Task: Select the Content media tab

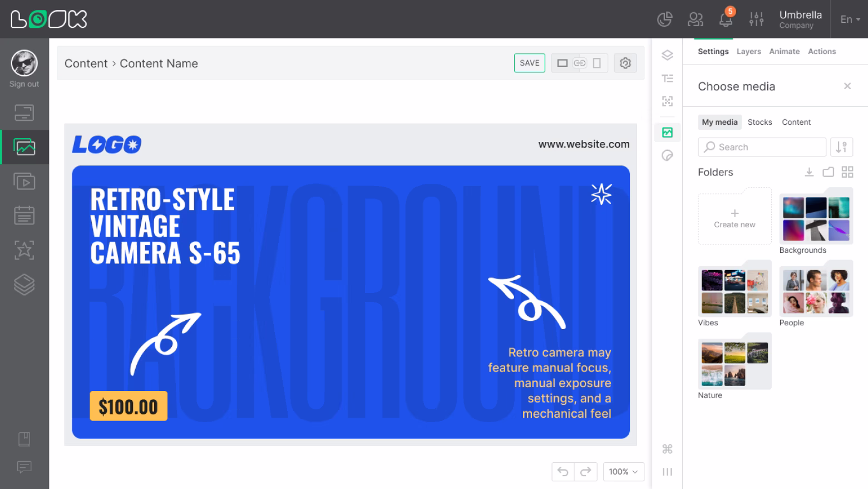Action: (796, 122)
